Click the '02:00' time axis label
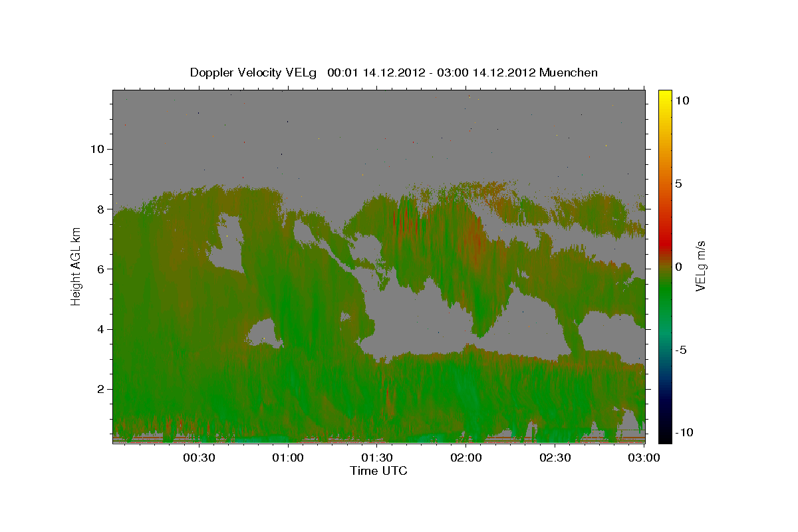 click(x=466, y=458)
